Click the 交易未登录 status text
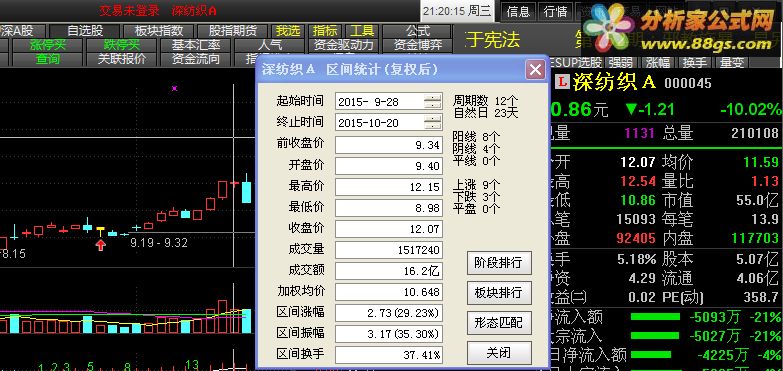783x371 pixels. [x=129, y=10]
